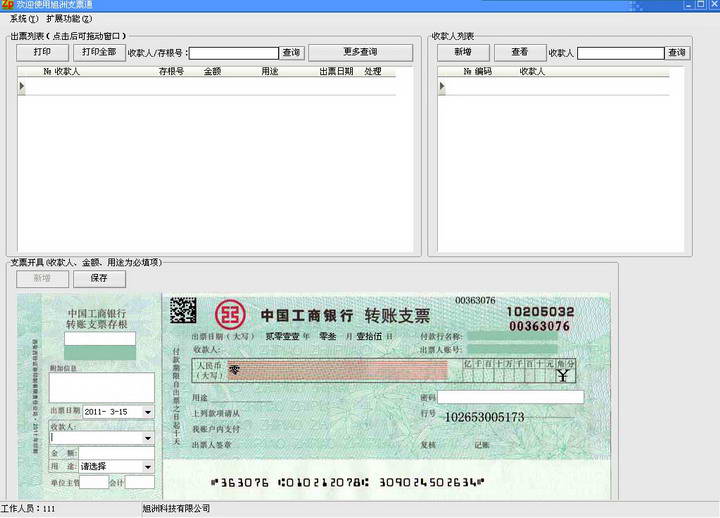This screenshot has width=720, height=518.
Task: Click the red amount-in-words field
Action: pyautogui.click(x=337, y=370)
